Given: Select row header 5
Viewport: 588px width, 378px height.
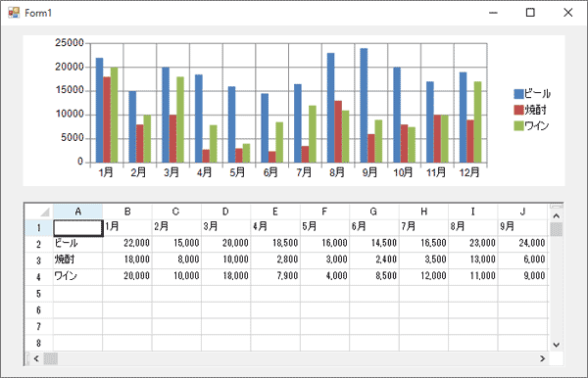Looking at the screenshot, I should click(x=38, y=294).
